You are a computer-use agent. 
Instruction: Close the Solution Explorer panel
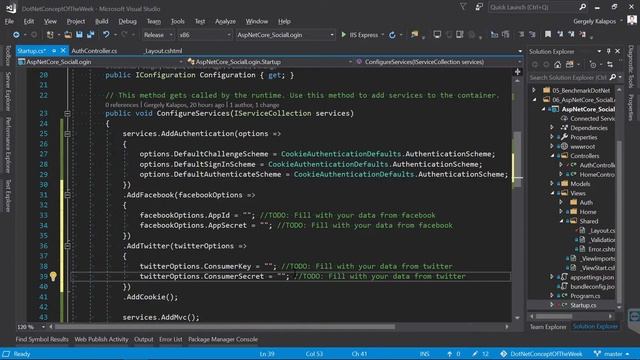coord(618,51)
